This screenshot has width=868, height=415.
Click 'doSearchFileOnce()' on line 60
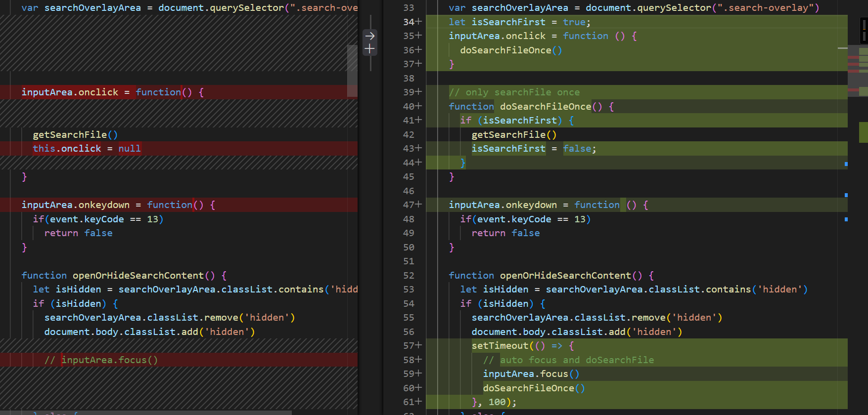click(534, 388)
